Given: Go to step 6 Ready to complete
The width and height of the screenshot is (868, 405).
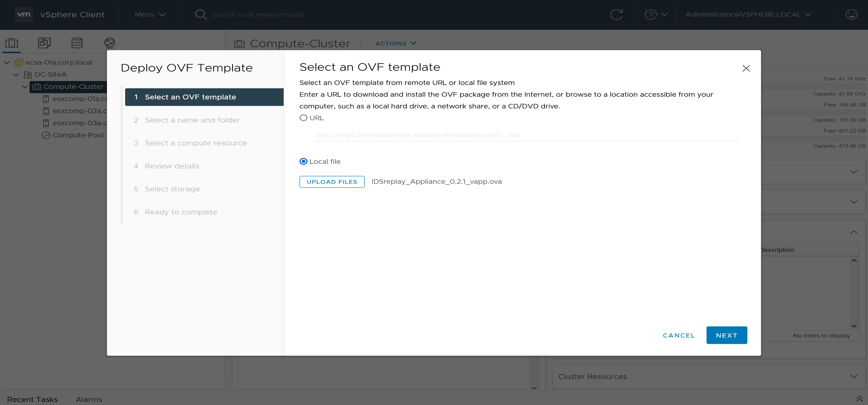Looking at the screenshot, I should (176, 212).
